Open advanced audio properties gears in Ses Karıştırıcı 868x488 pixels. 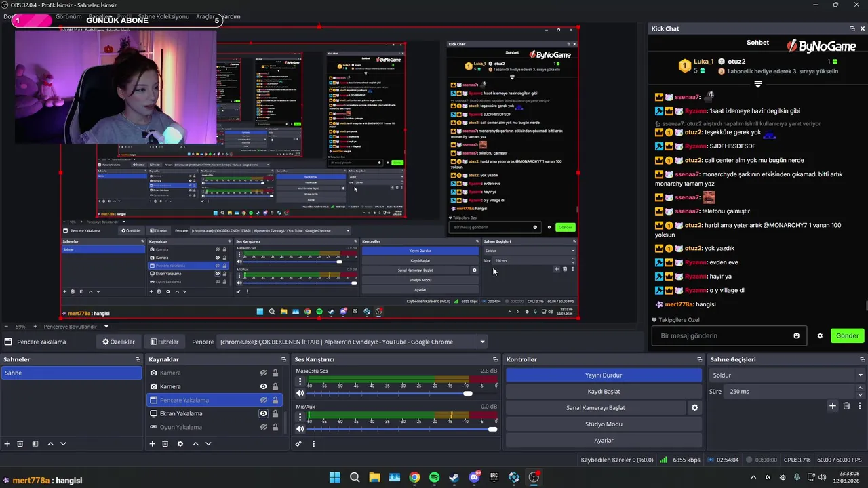tap(298, 444)
